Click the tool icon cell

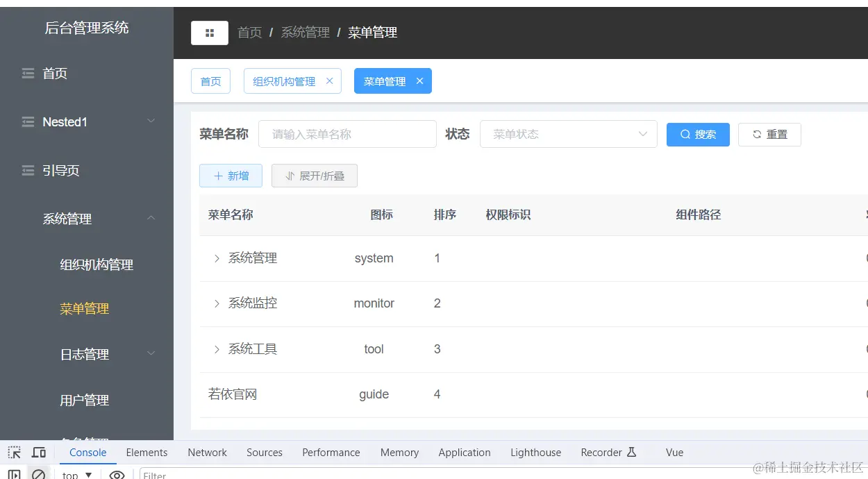coord(374,349)
